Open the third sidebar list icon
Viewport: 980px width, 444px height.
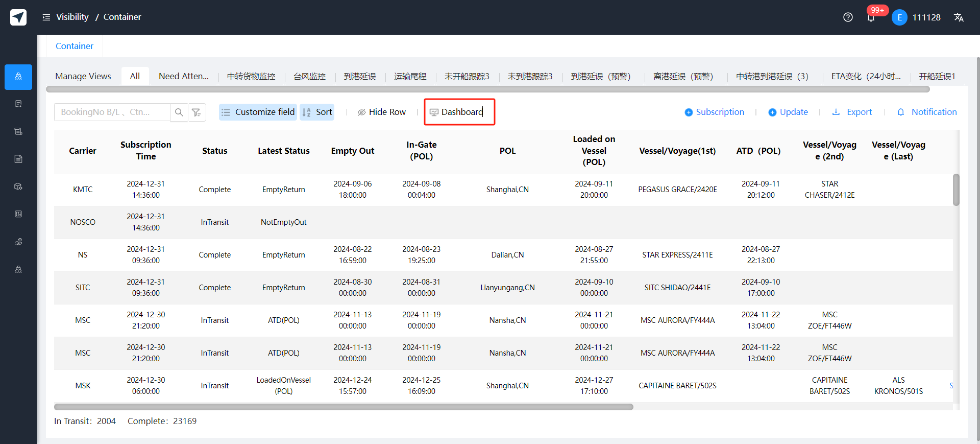tap(18, 131)
